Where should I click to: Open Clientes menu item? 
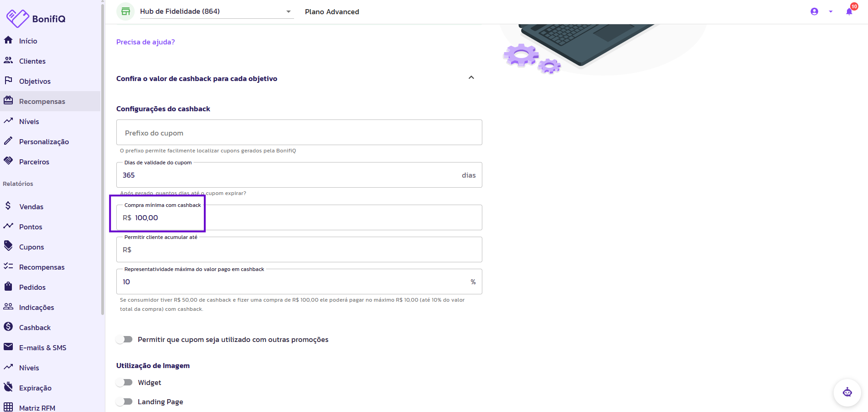coord(50,61)
